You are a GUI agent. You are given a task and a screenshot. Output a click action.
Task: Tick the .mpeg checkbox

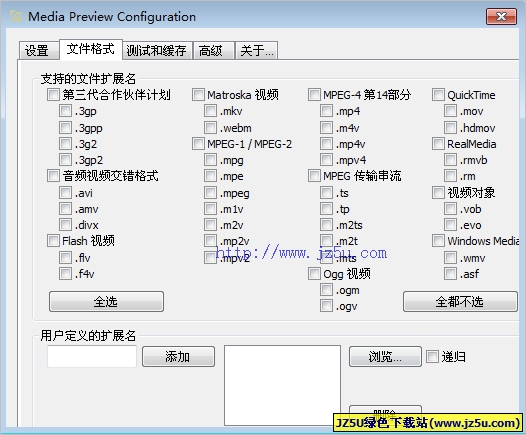point(210,193)
